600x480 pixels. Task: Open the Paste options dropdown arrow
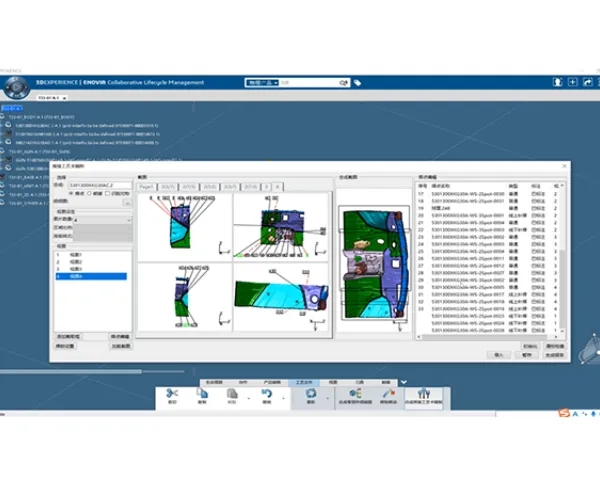249,399
